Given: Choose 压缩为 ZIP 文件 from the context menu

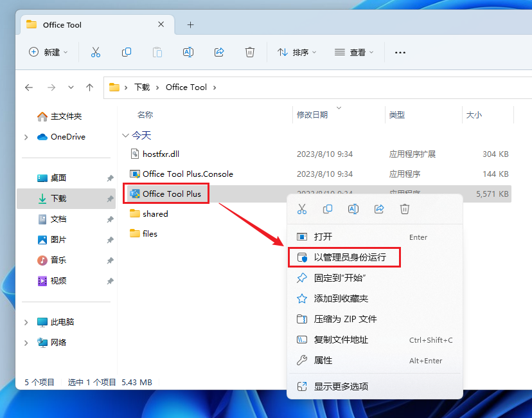Looking at the screenshot, I should coord(375,319).
